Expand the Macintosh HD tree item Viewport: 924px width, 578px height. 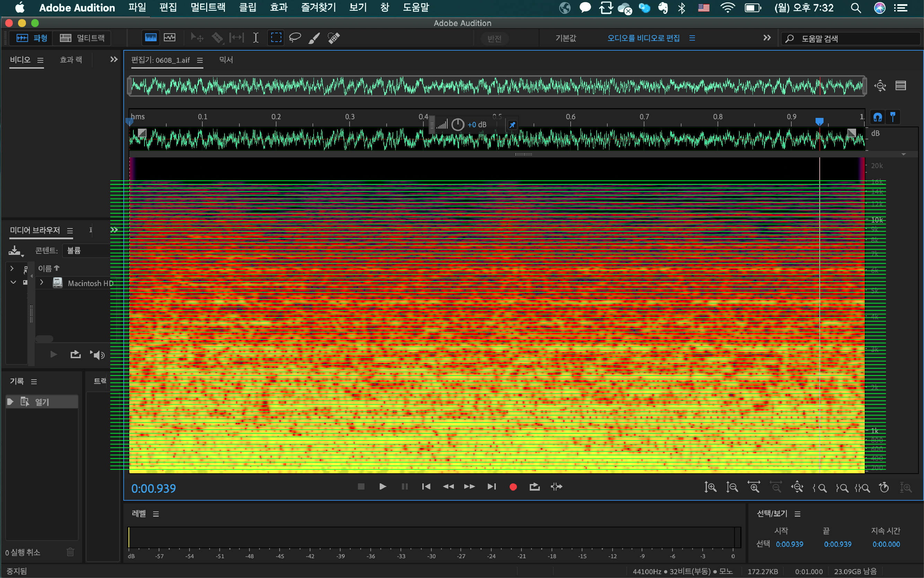pyautogui.click(x=42, y=283)
